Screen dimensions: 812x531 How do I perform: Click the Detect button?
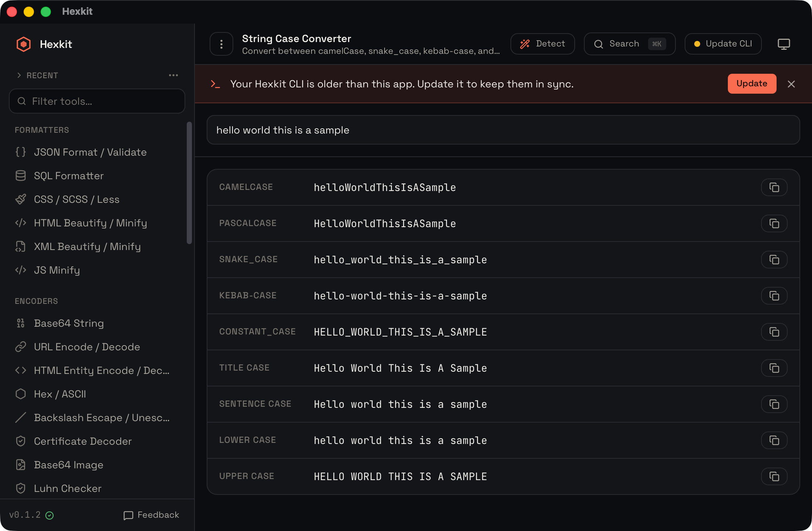click(x=543, y=44)
